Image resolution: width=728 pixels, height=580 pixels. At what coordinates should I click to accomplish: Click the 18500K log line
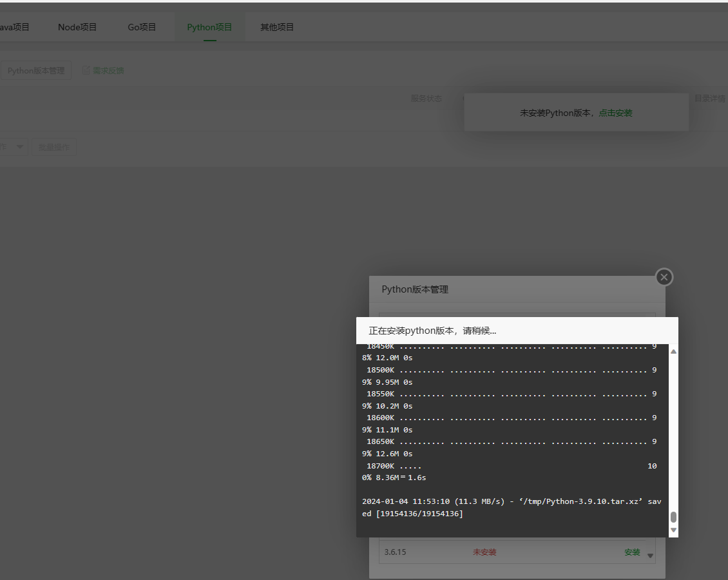pos(512,370)
